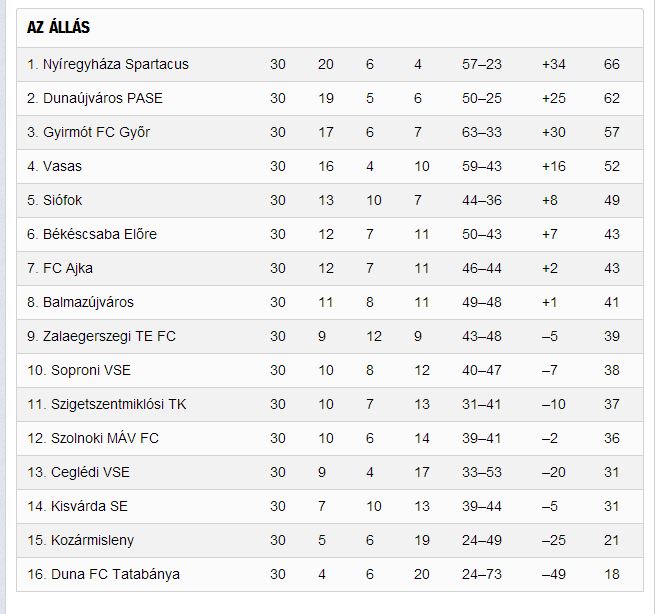Click the AZ ÁLLÁS table heading

[58, 28]
